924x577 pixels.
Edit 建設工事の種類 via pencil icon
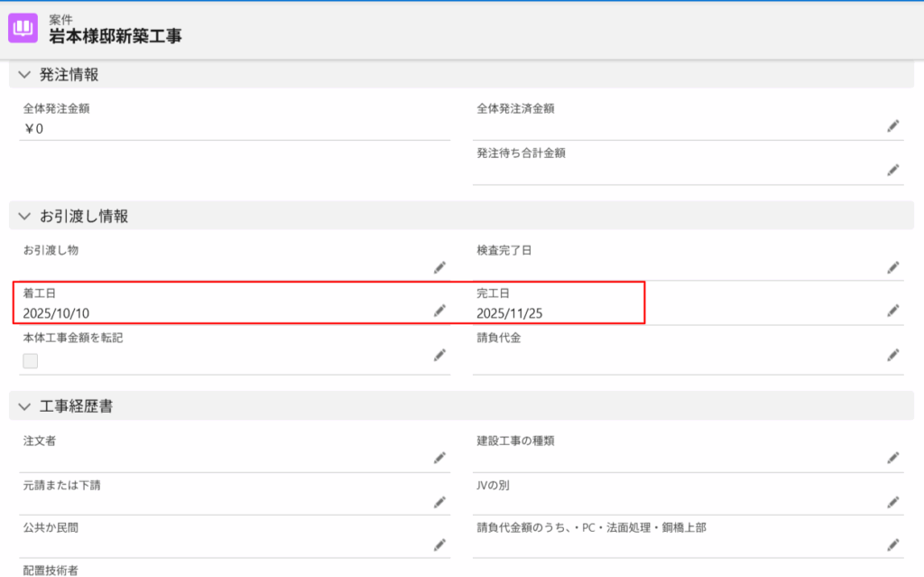point(892,458)
